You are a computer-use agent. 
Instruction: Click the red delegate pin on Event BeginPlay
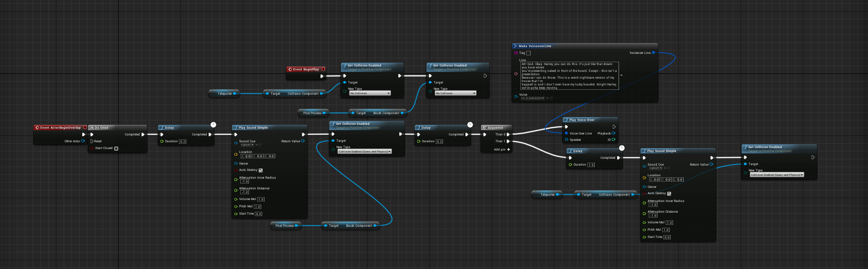pyautogui.click(x=323, y=69)
